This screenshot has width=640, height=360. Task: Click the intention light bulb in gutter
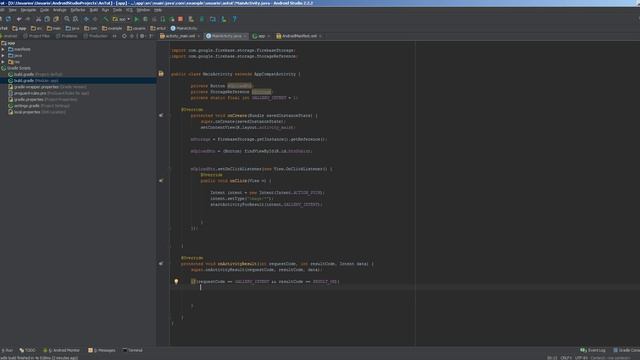[x=176, y=282]
